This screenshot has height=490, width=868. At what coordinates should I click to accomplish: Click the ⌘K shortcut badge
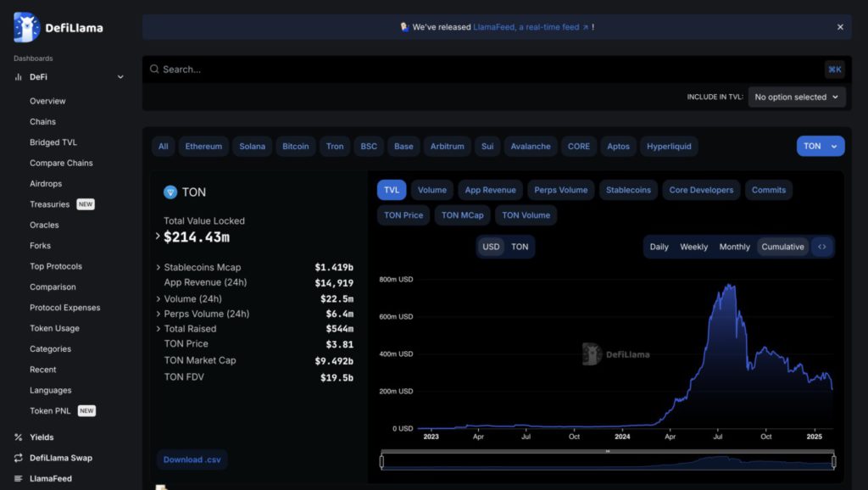pyautogui.click(x=834, y=70)
